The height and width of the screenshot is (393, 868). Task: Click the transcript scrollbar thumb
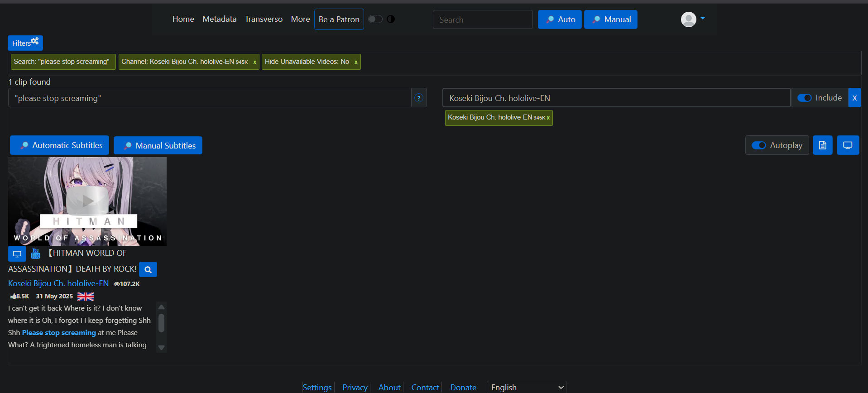tap(161, 323)
